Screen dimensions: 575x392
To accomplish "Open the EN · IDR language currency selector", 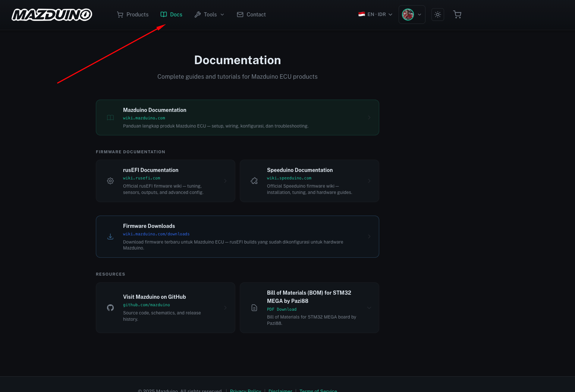I will 375,15.
